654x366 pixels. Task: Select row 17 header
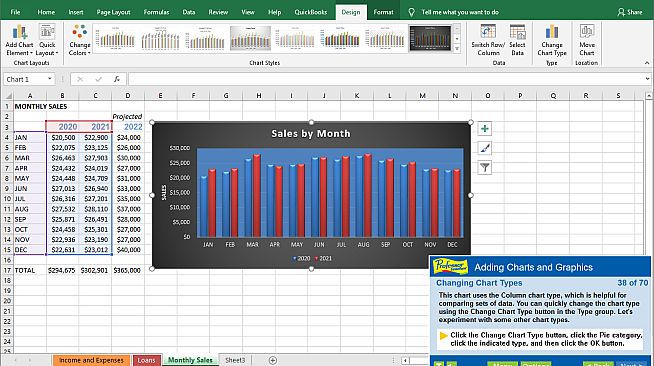click(7, 270)
